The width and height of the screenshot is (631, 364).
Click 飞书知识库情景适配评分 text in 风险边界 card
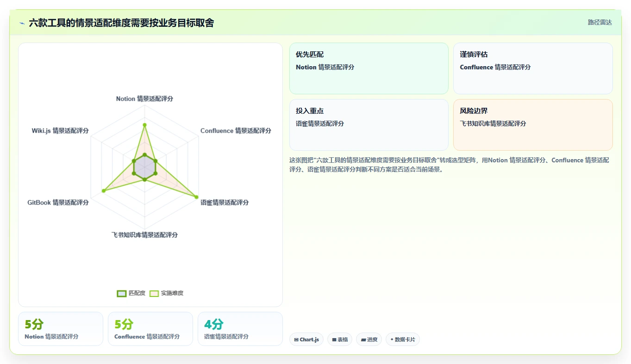pyautogui.click(x=493, y=123)
